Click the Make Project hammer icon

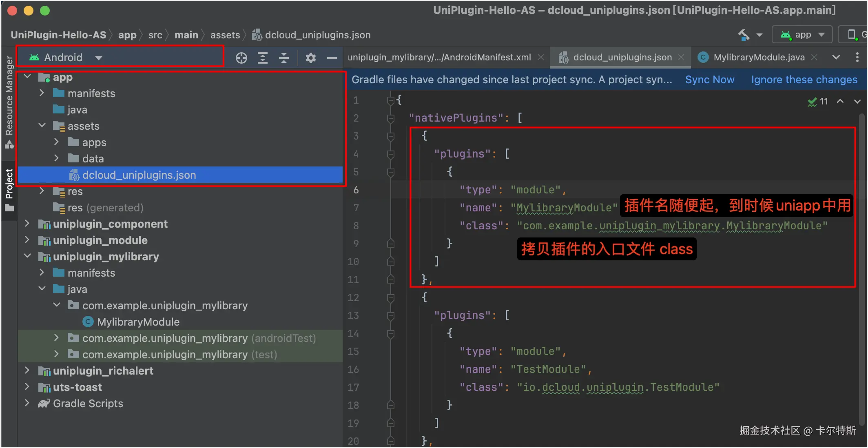click(744, 35)
